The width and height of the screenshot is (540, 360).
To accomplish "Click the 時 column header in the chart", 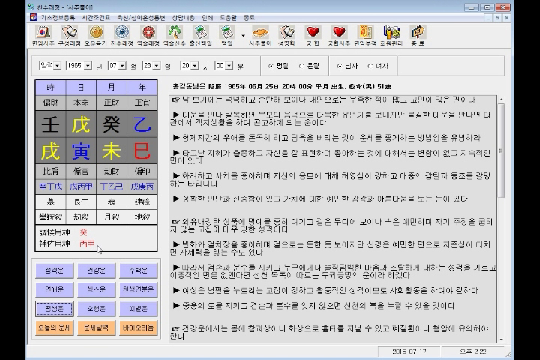I will [51, 88].
